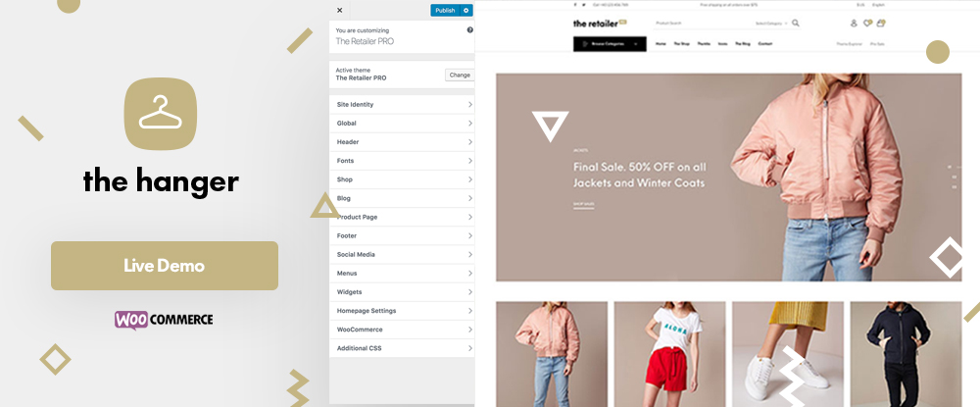The width and height of the screenshot is (980, 407).
Task: Open the pink jacket product thumbnail
Action: [x=552, y=354]
